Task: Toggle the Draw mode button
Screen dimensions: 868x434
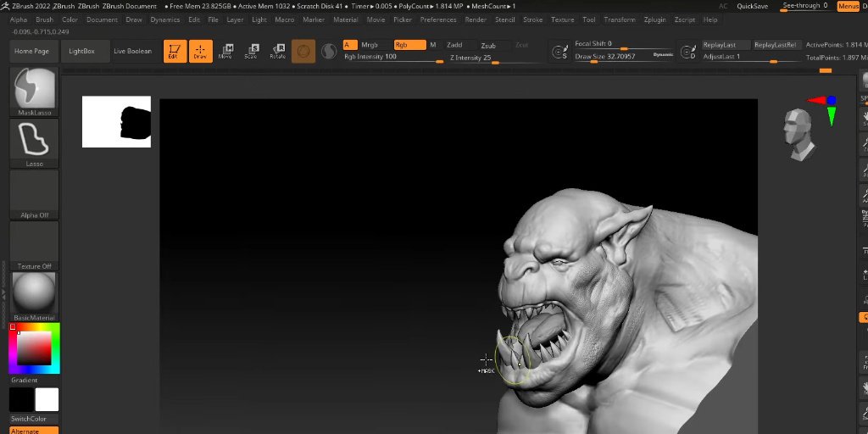Action: coord(200,51)
